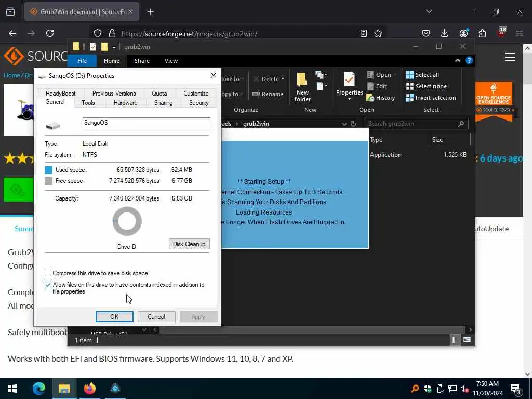
Task: Reload the SourceForge page
Action: (50, 33)
